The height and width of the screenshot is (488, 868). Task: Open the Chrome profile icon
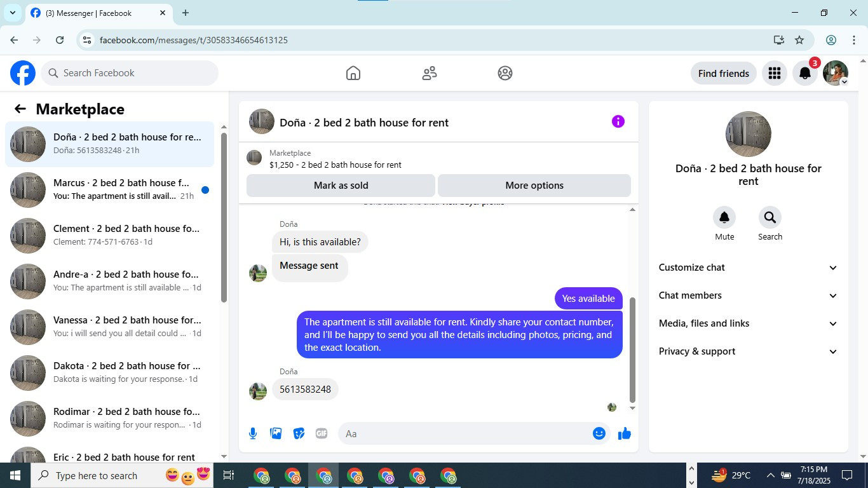click(831, 40)
